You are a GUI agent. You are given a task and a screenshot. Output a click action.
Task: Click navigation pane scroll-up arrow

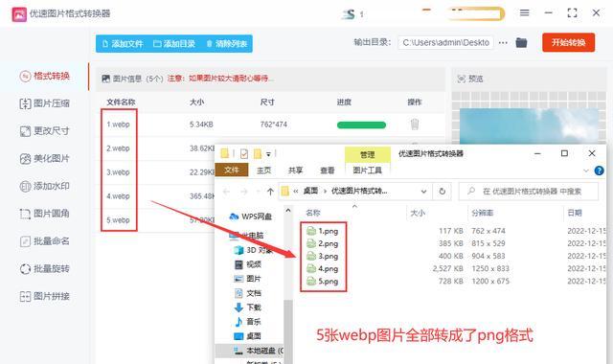click(288, 211)
